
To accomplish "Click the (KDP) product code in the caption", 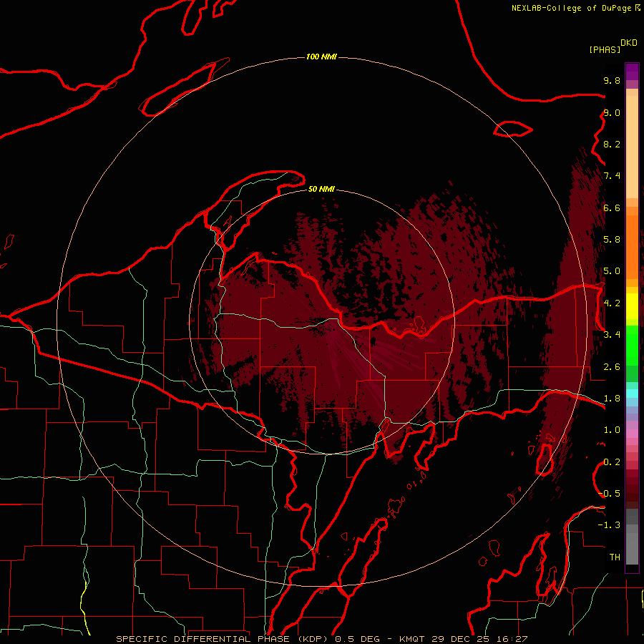I will 314,639.
